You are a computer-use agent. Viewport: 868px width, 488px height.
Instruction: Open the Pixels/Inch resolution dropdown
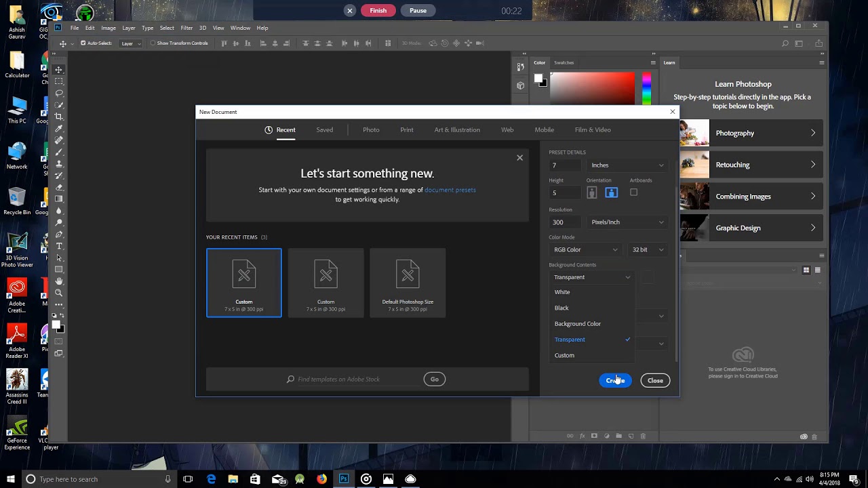[x=627, y=222]
